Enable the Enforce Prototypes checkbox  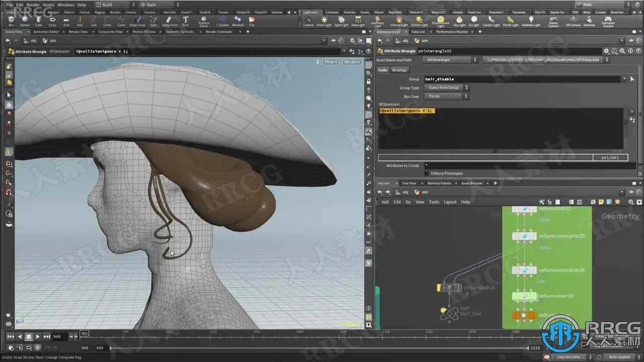(427, 173)
